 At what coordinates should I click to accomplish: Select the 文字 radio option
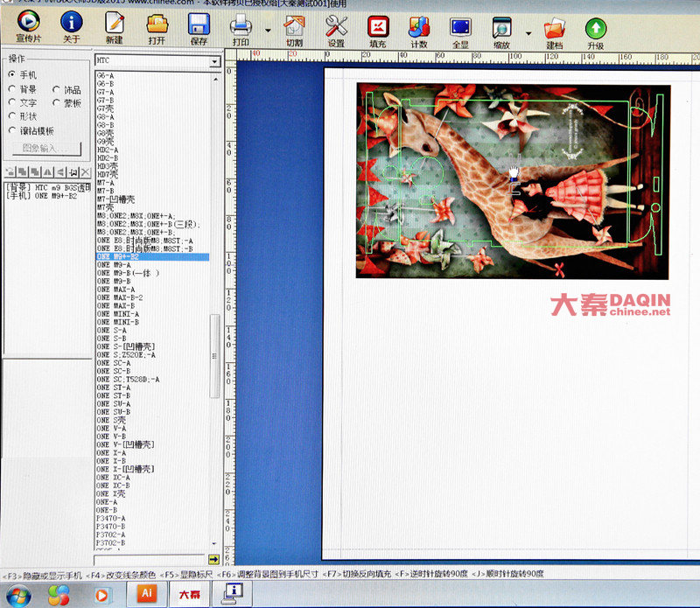coord(22,102)
